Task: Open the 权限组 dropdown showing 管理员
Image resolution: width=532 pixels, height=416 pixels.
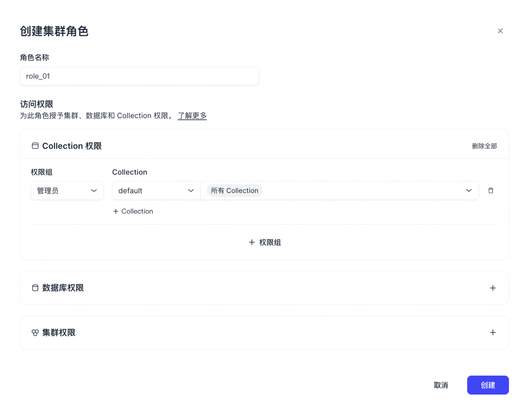Action: [67, 191]
